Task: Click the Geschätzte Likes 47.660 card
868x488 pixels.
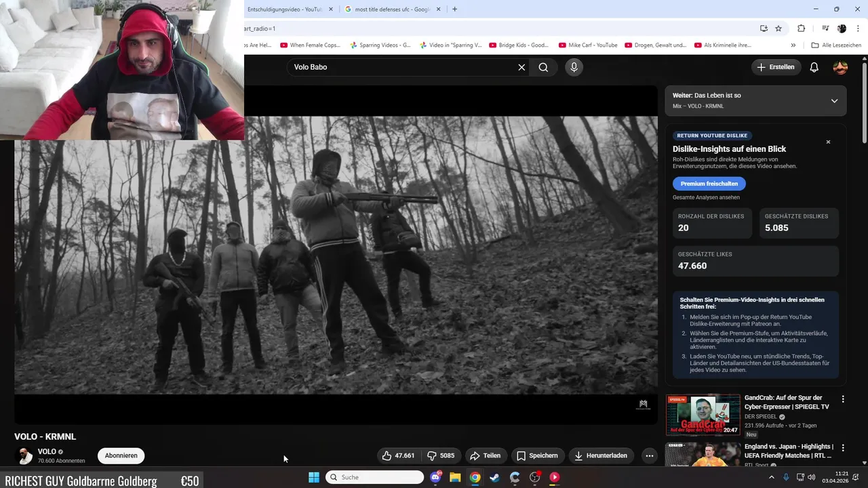Action: click(x=755, y=261)
